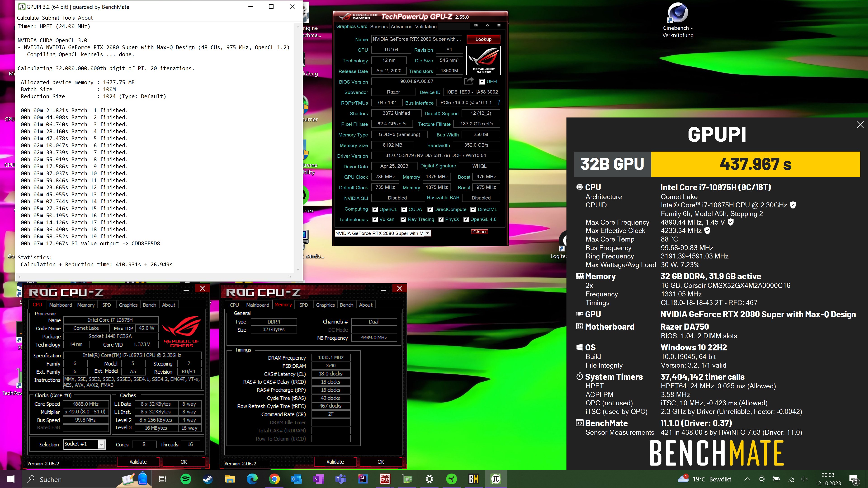Toggle the OpenCL checkbox in GPU-Z

pos(375,209)
